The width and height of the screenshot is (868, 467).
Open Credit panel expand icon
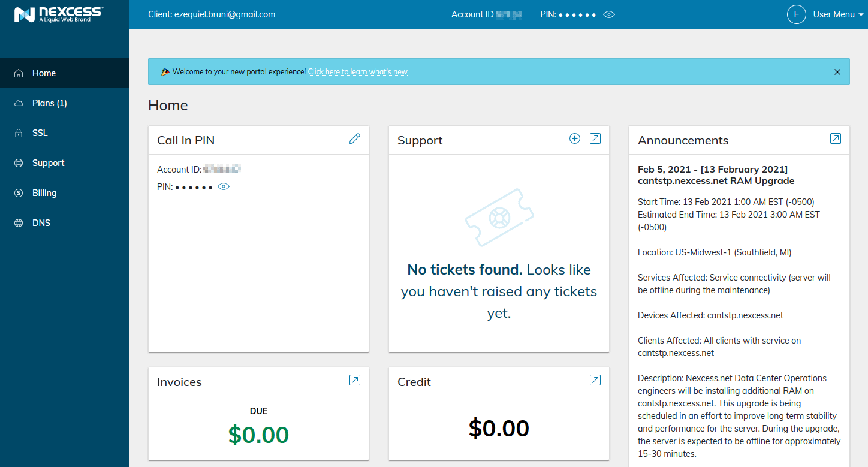tap(595, 380)
